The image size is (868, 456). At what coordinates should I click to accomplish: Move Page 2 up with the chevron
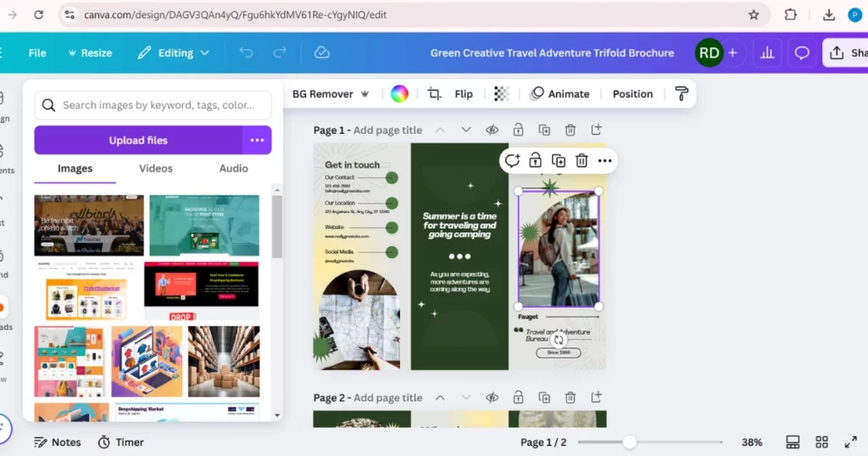[440, 398]
